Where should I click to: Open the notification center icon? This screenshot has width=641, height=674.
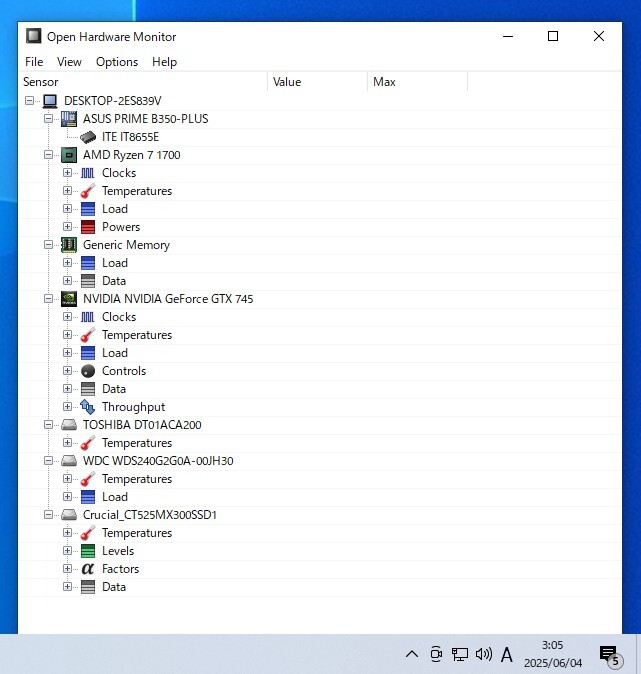point(611,656)
